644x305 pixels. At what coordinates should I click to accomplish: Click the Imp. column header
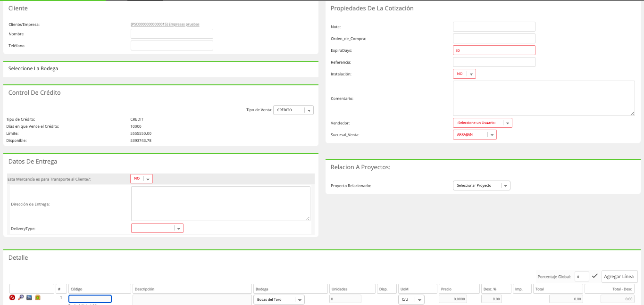(x=522, y=289)
